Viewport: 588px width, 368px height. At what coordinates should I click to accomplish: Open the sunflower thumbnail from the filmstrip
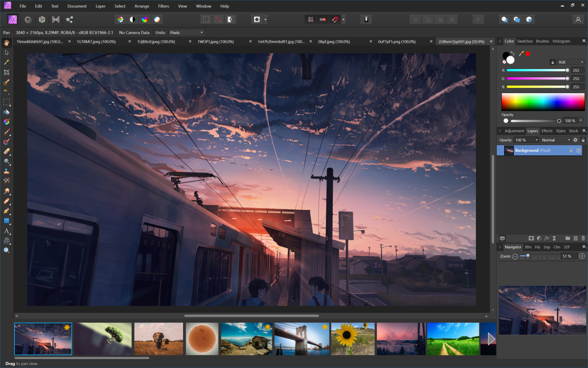pos(352,339)
